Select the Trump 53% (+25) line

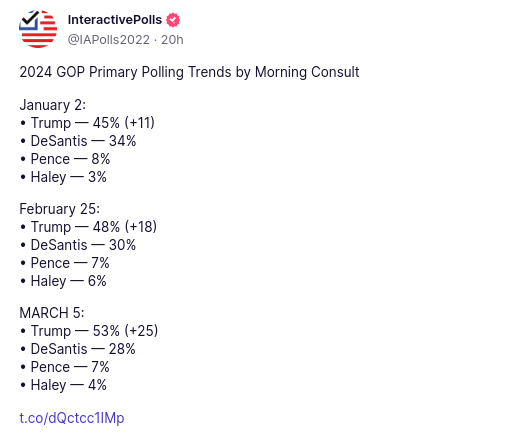(89, 331)
